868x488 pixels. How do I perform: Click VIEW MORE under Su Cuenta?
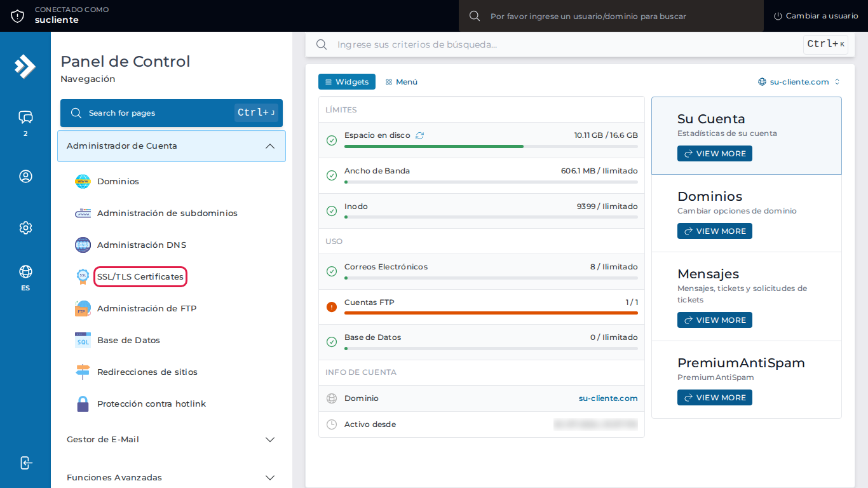pyautogui.click(x=715, y=154)
